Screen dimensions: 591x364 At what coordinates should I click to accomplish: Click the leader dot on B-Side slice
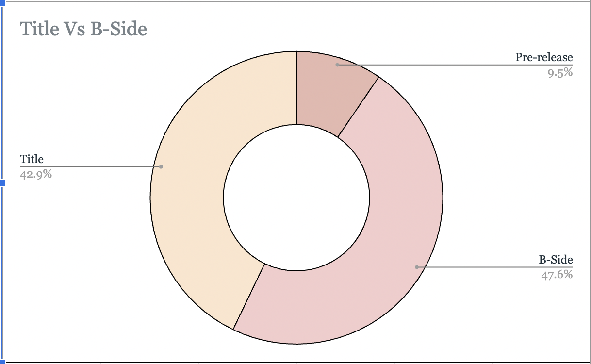pyautogui.click(x=416, y=267)
